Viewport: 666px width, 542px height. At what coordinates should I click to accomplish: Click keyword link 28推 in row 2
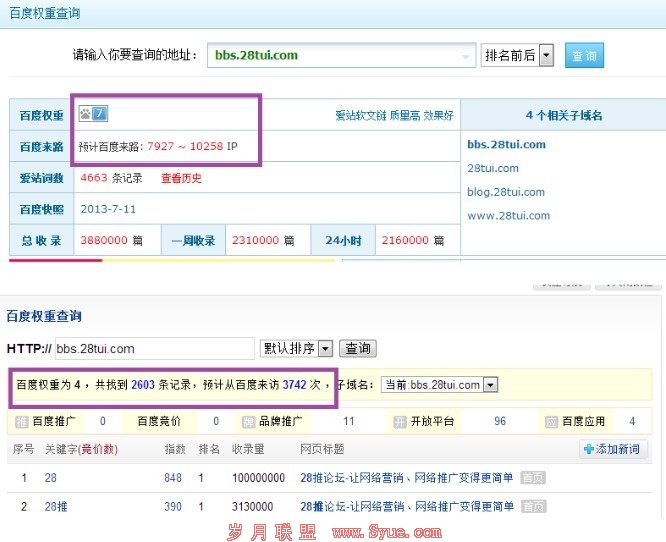pyautogui.click(x=56, y=506)
